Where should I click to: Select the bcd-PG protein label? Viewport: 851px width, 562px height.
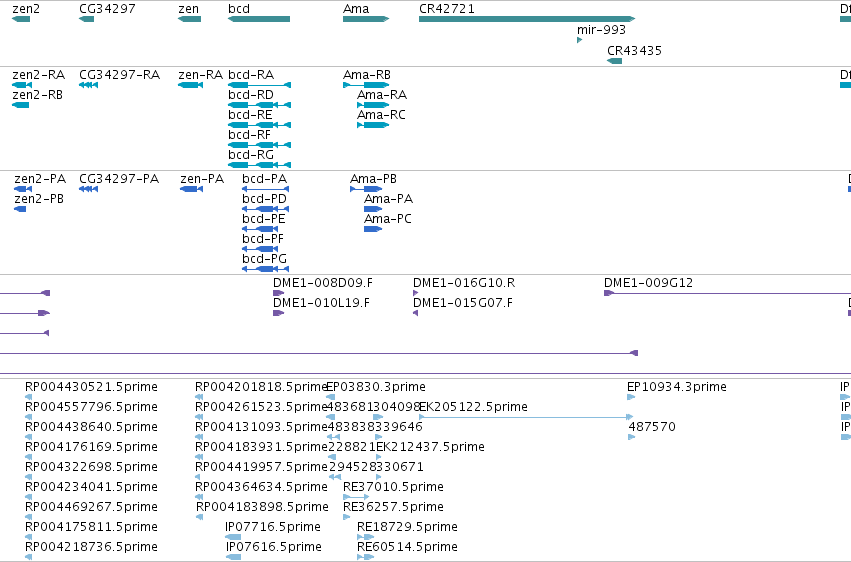tap(264, 259)
